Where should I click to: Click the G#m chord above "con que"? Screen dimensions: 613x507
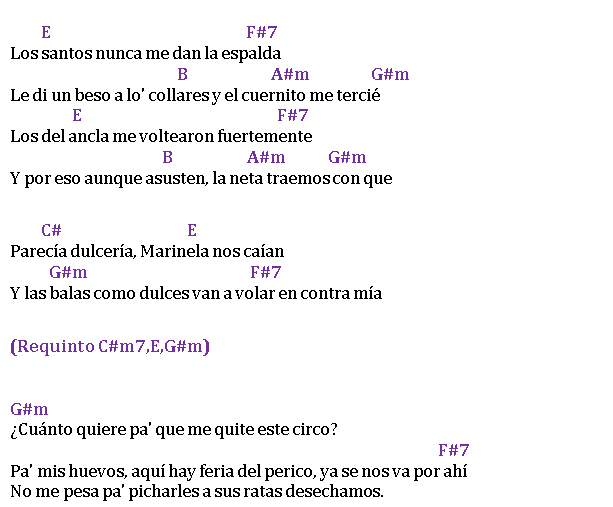coord(347,157)
